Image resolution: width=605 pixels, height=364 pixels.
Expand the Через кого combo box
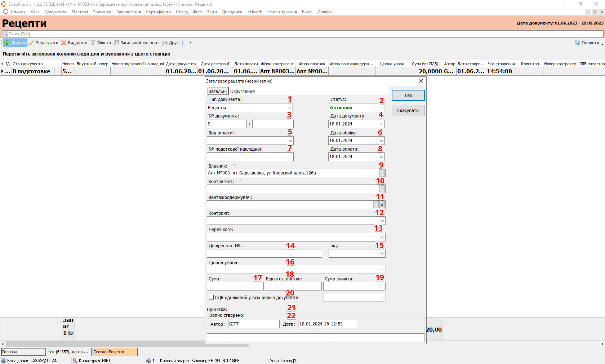[382, 238]
